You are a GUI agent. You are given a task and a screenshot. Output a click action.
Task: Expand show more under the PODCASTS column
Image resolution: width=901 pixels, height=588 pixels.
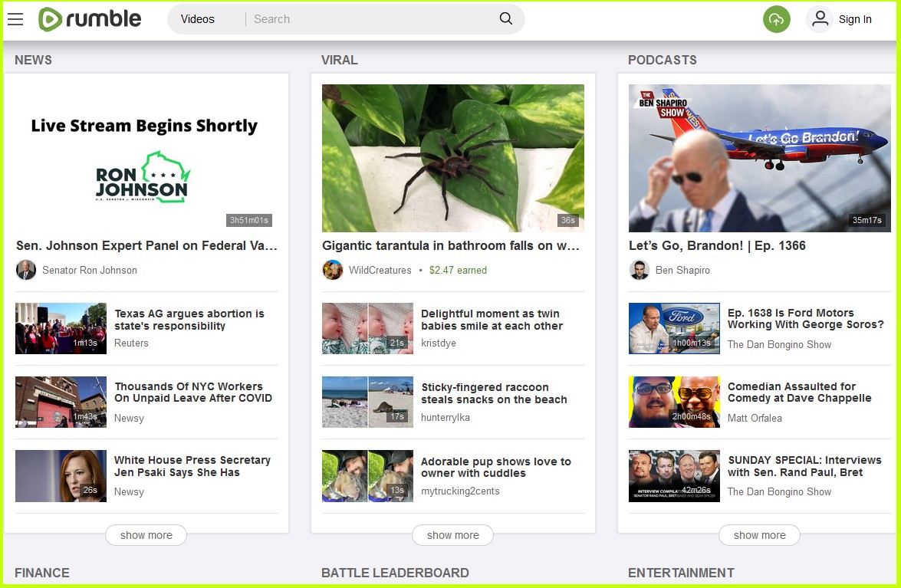[x=759, y=535]
